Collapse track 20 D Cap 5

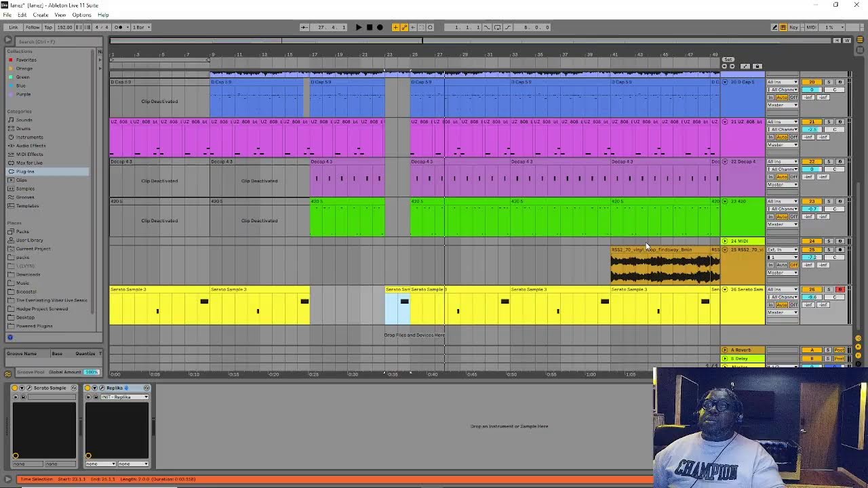[725, 82]
